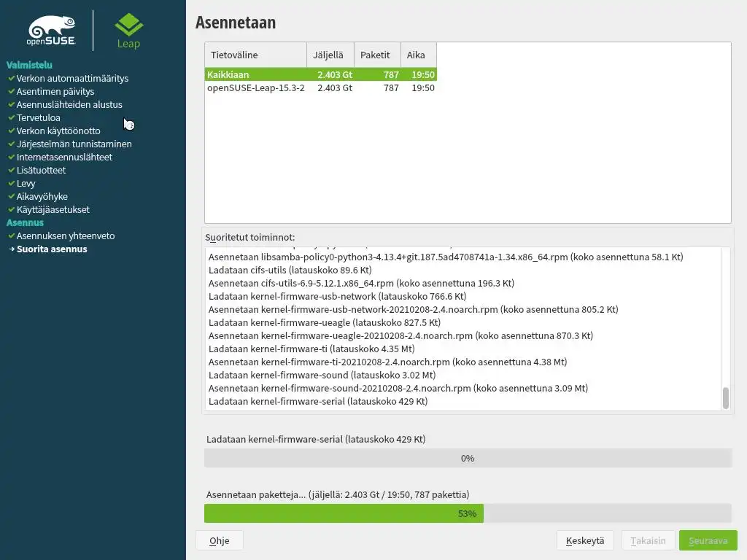Click log line Asennetaan kernel-firmware-ti rpm
Screen dimensions: 747x560
pos(387,362)
